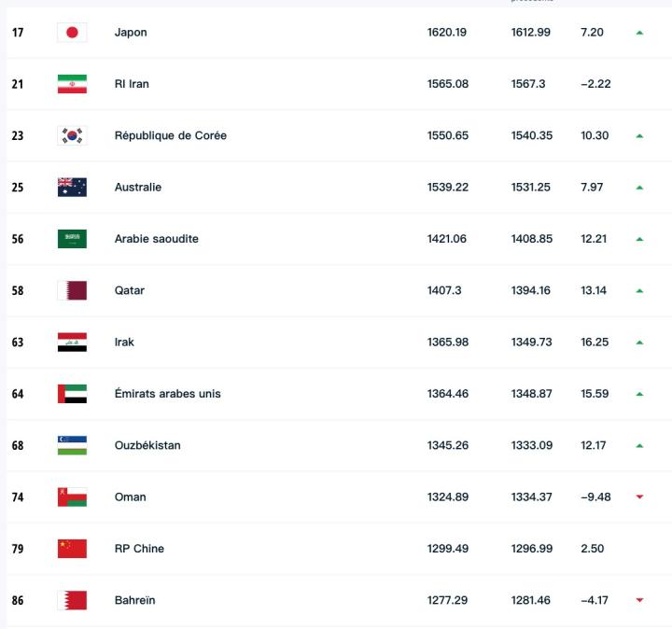Click the red down arrow for Oman
Viewport: 672px width, 629px height.
click(639, 497)
